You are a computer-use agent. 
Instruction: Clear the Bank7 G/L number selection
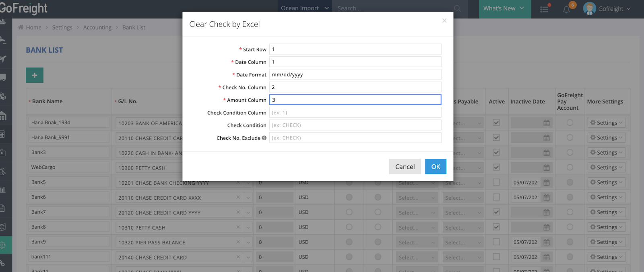click(x=238, y=212)
